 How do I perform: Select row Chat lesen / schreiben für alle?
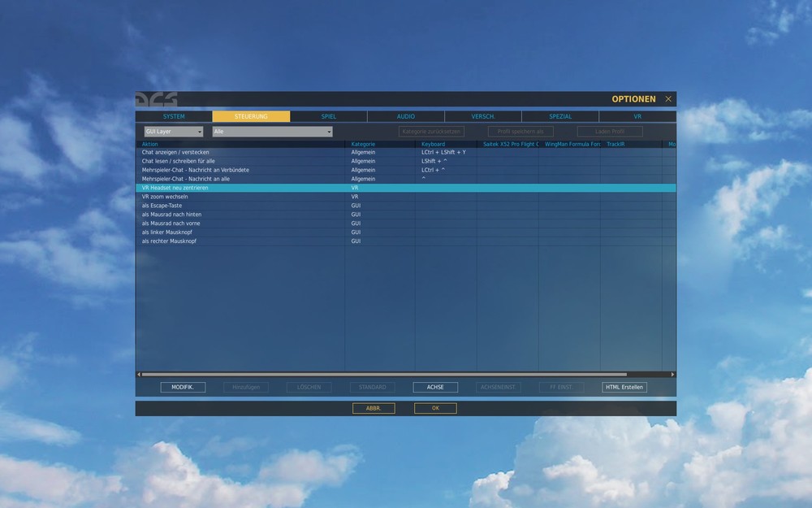coord(406,161)
